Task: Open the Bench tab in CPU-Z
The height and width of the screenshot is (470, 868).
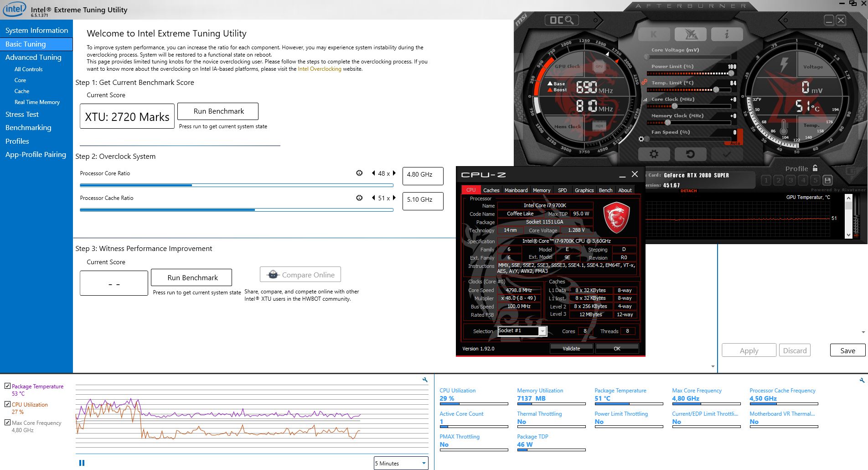Action: pyautogui.click(x=605, y=190)
